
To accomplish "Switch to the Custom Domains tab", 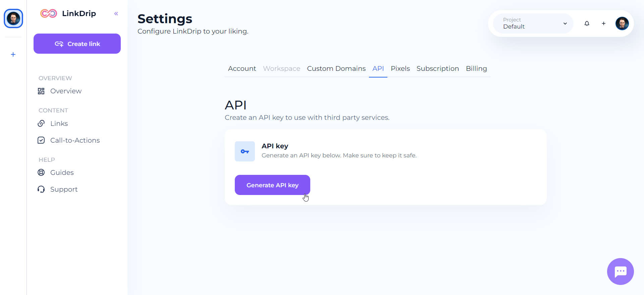I will pyautogui.click(x=336, y=68).
